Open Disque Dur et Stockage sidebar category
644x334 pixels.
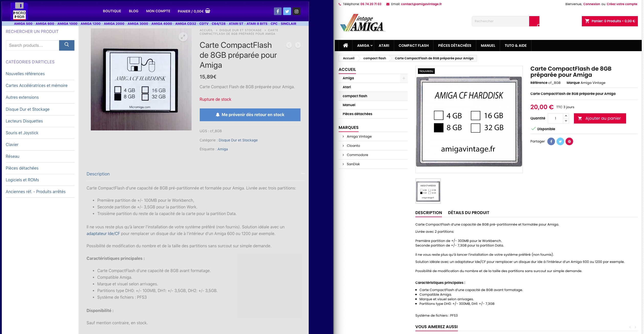[x=28, y=109]
